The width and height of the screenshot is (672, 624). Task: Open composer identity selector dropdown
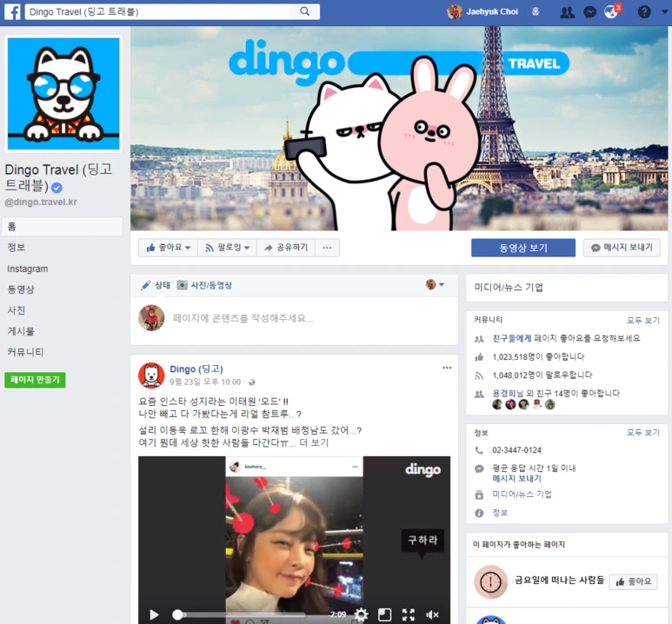[x=435, y=284]
